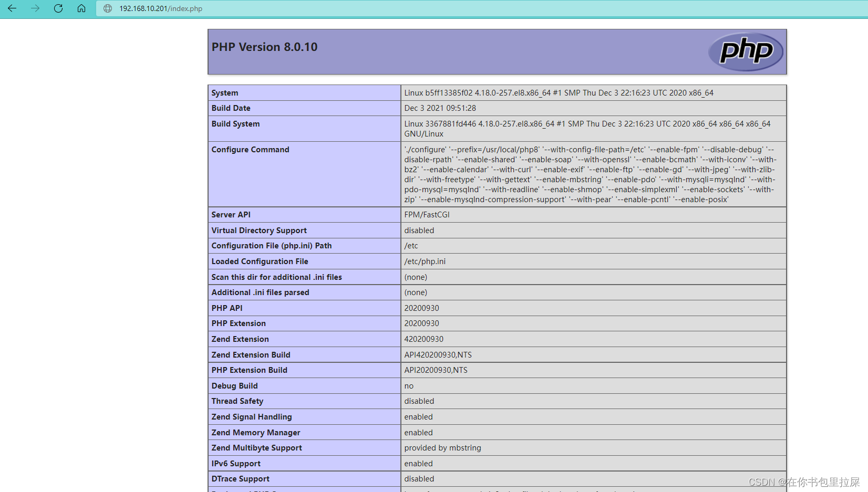868x492 pixels.
Task: Click the Build System value 'Linux 3367881fd446'
Action: pos(587,129)
